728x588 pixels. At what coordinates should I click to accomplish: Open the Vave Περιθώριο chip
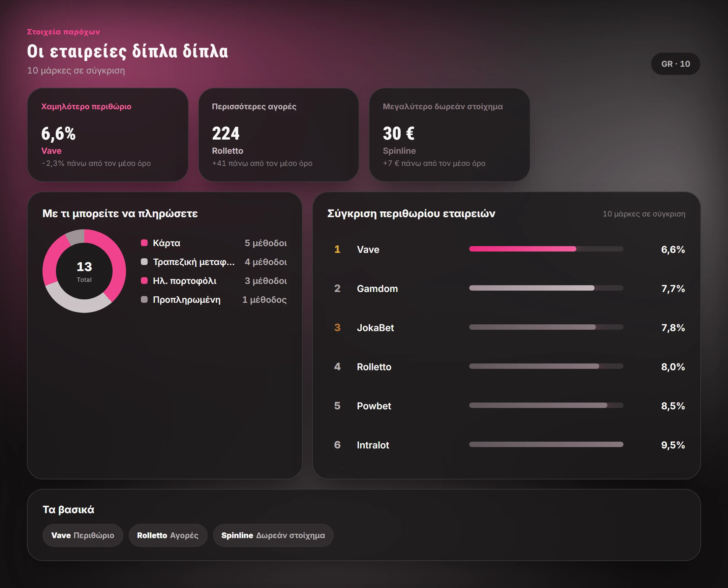(83, 535)
